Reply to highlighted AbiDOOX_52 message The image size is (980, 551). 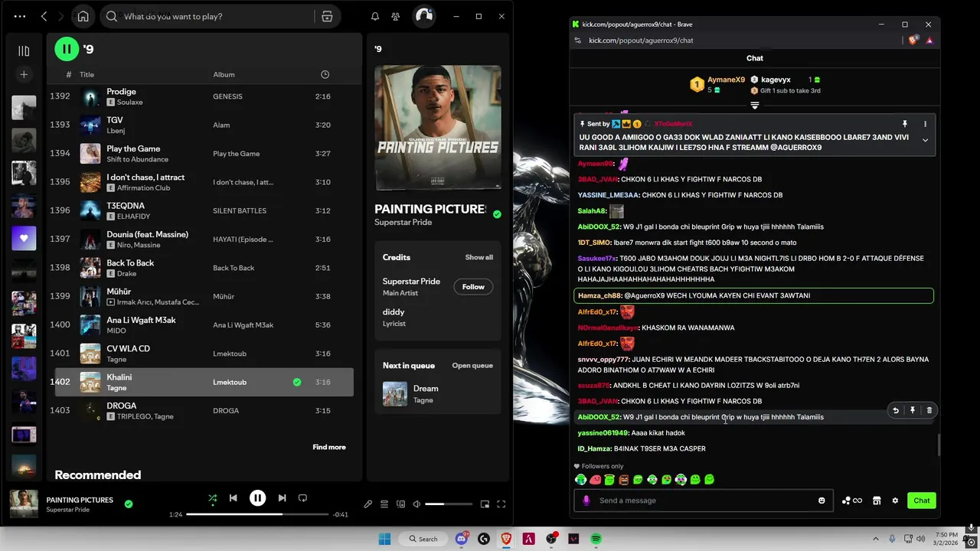click(896, 410)
